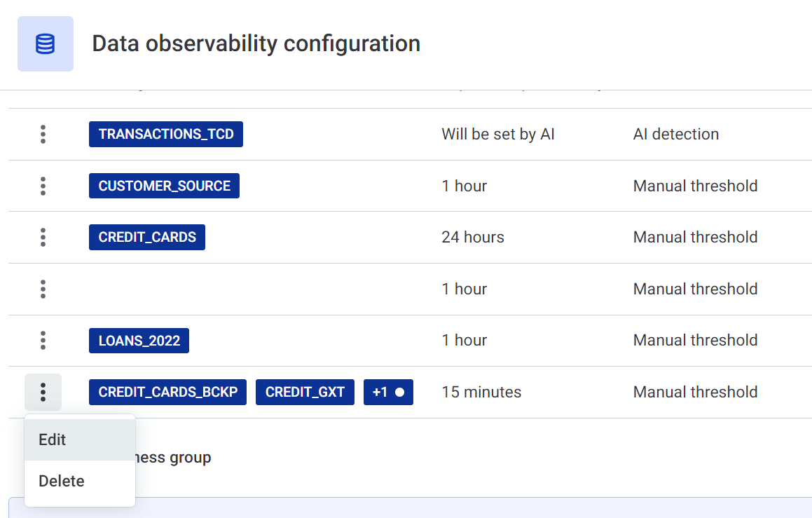
Task: Click the CREDIT_GXT tag
Action: [x=305, y=392]
